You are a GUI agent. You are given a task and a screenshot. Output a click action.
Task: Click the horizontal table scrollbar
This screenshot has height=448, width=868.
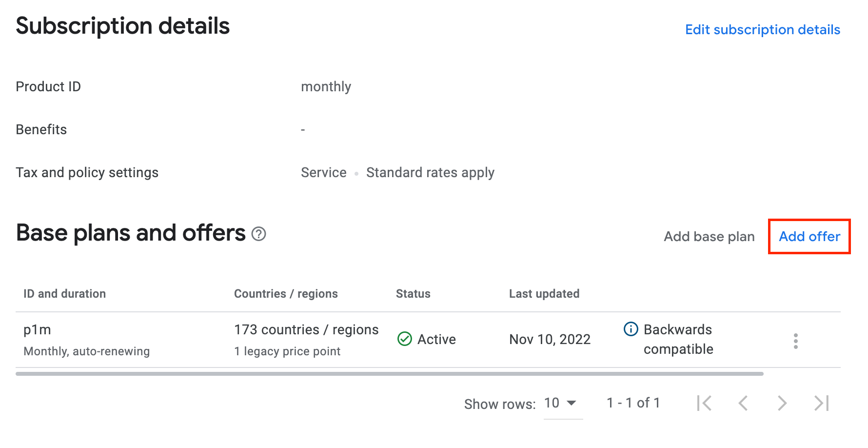(389, 374)
